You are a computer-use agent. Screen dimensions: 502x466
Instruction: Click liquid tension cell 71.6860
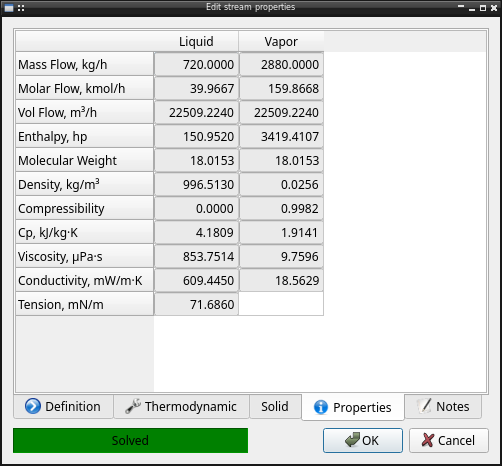196,304
